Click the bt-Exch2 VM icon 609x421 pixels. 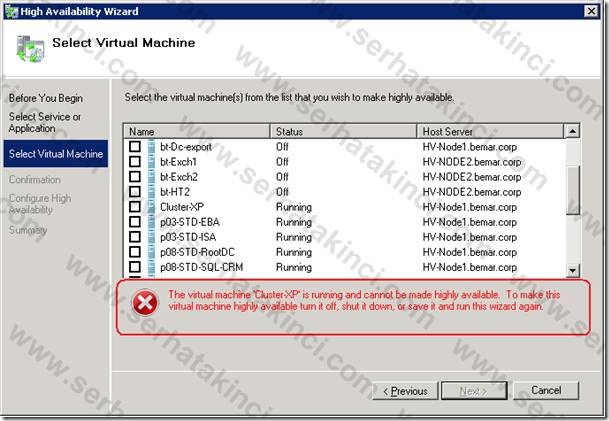click(x=151, y=177)
